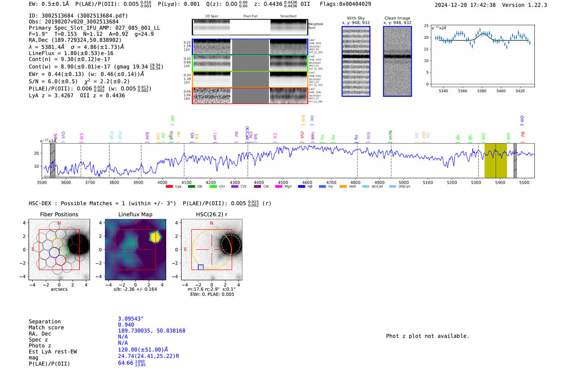
Task: Click the Flags:0x00404029 text
Action: tap(345, 4)
